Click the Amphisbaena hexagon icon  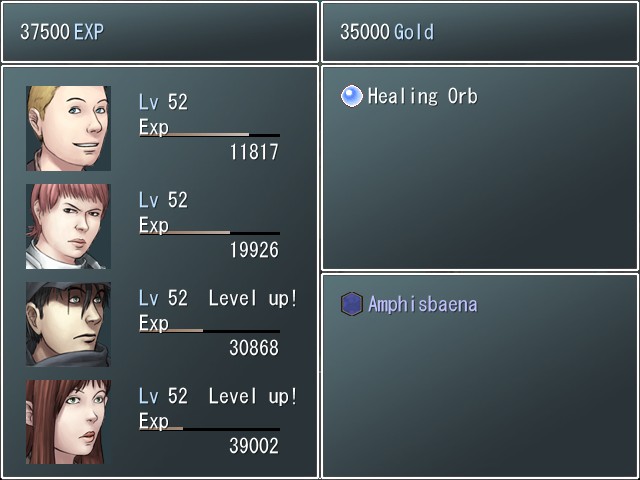pyautogui.click(x=351, y=304)
